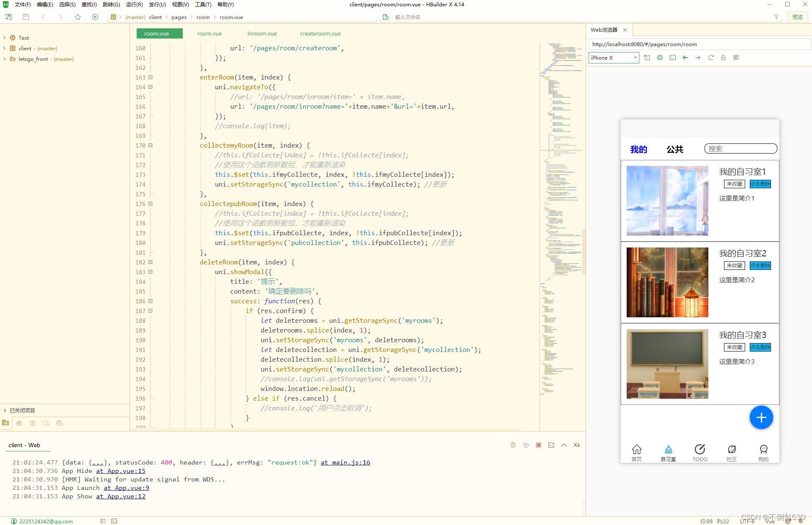Open 首页 in preview tab bar
The width and height of the screenshot is (812, 525).
[636, 453]
